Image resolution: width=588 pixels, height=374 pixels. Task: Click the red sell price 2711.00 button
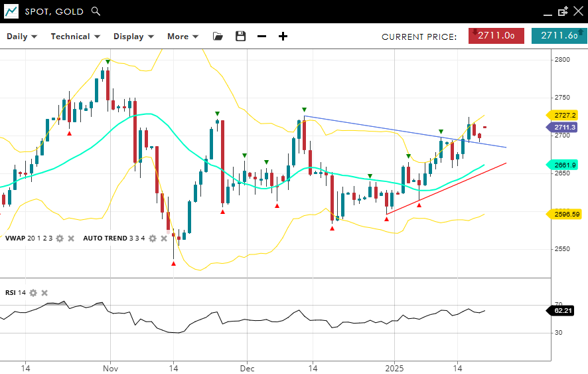pyautogui.click(x=496, y=36)
